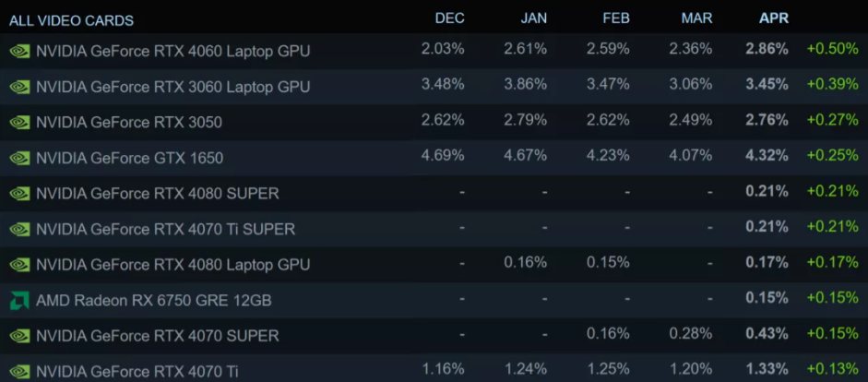Click the ALL VIDEO CARDS heading
The width and height of the screenshot is (868, 382).
(x=71, y=20)
